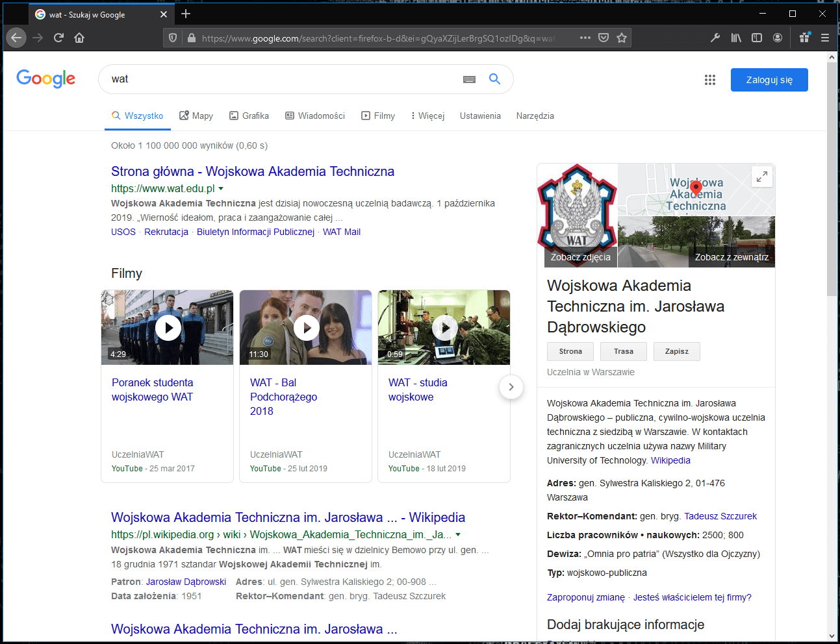Open the Firefox hamburger menu
840x644 pixels.
click(824, 38)
